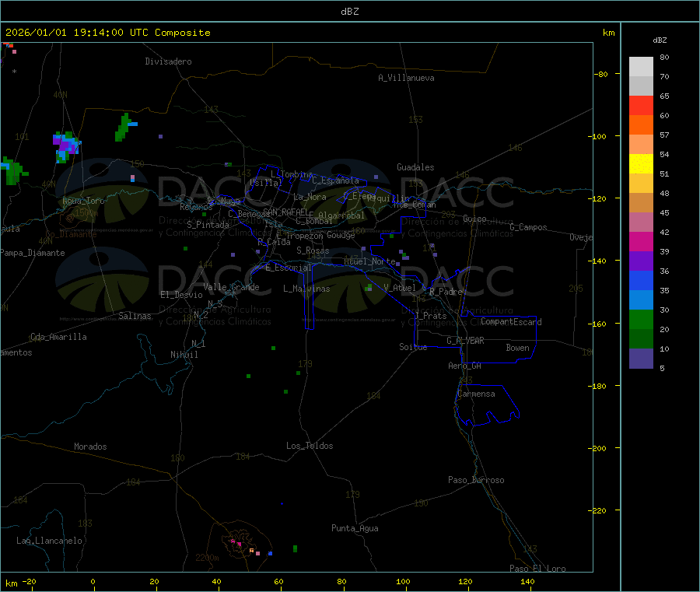Viewport: 700px width, 592px height.
Task: Click the 100 km horizontal axis tick
Action: point(403,581)
